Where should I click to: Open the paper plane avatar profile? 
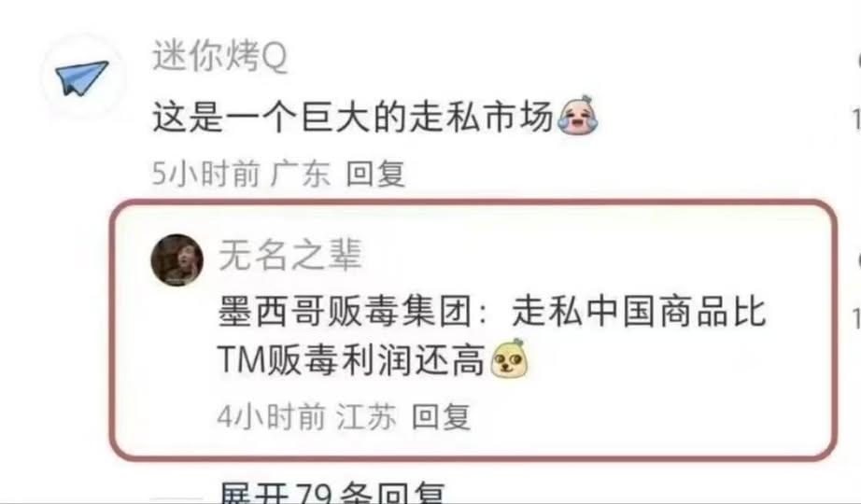point(81,77)
